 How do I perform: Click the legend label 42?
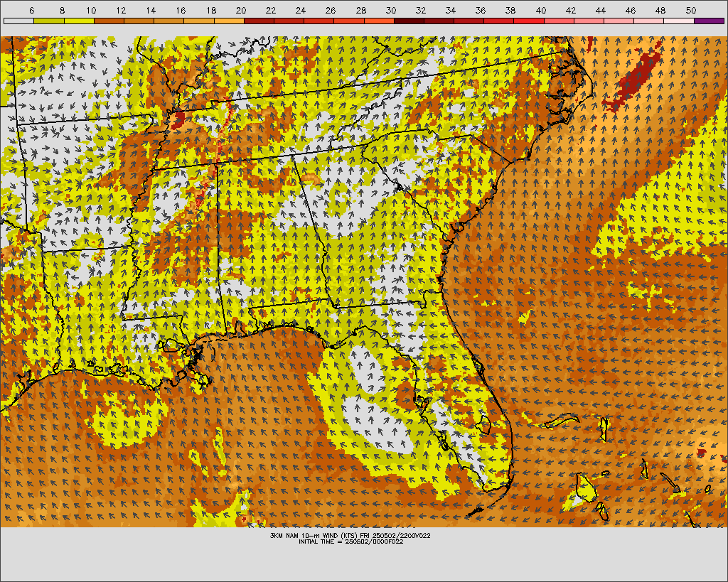[x=571, y=10]
